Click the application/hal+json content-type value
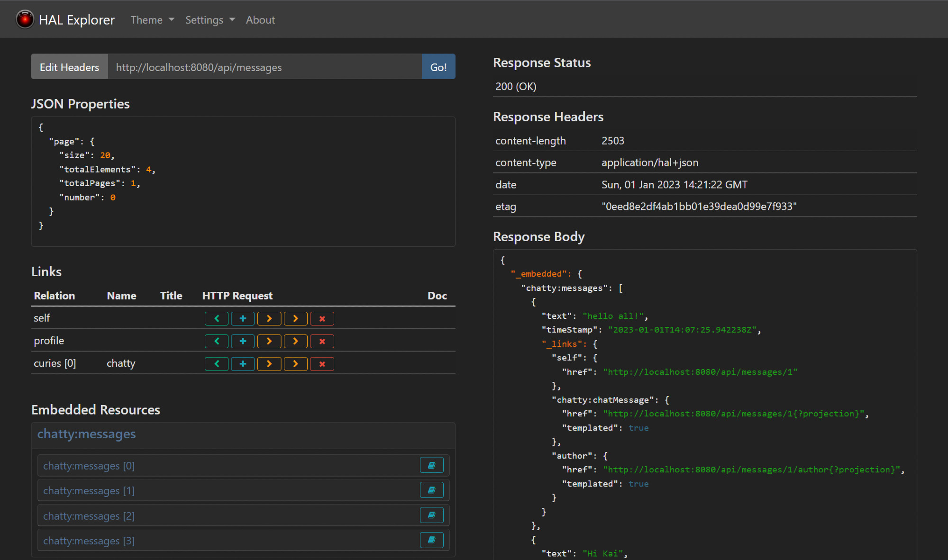Image resolution: width=948 pixels, height=560 pixels. 650,163
